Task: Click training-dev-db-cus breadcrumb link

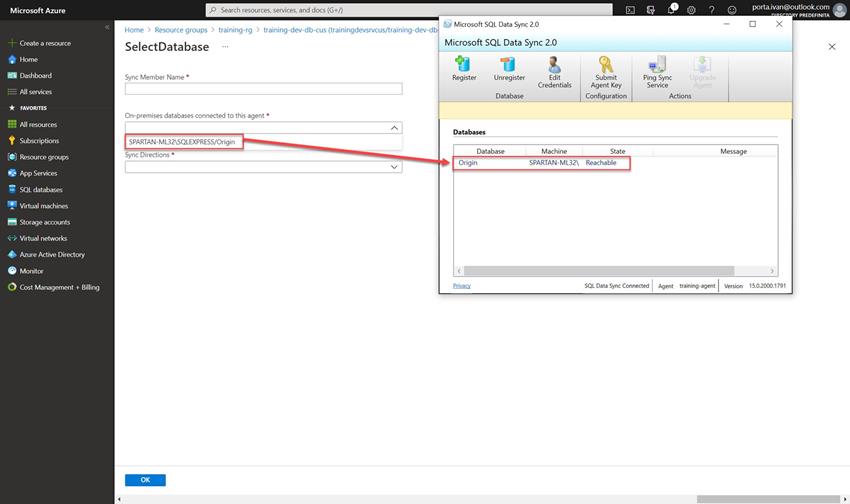Action: (x=350, y=30)
